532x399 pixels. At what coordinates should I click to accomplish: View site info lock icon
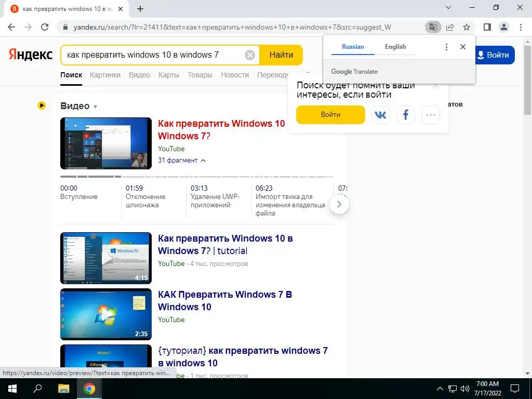pyautogui.click(x=66, y=27)
